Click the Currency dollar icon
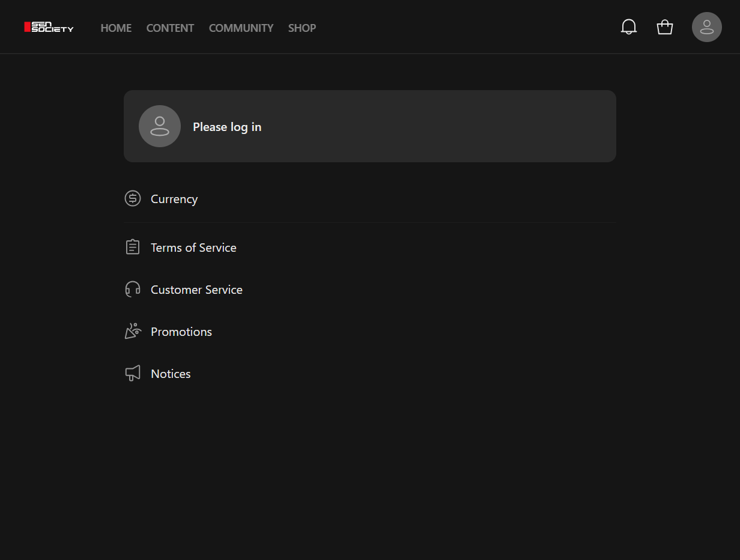This screenshot has height=560, width=740. pos(133,198)
